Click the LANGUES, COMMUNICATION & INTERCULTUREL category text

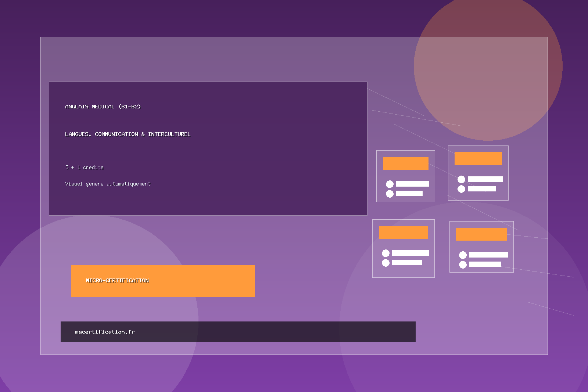(128, 134)
